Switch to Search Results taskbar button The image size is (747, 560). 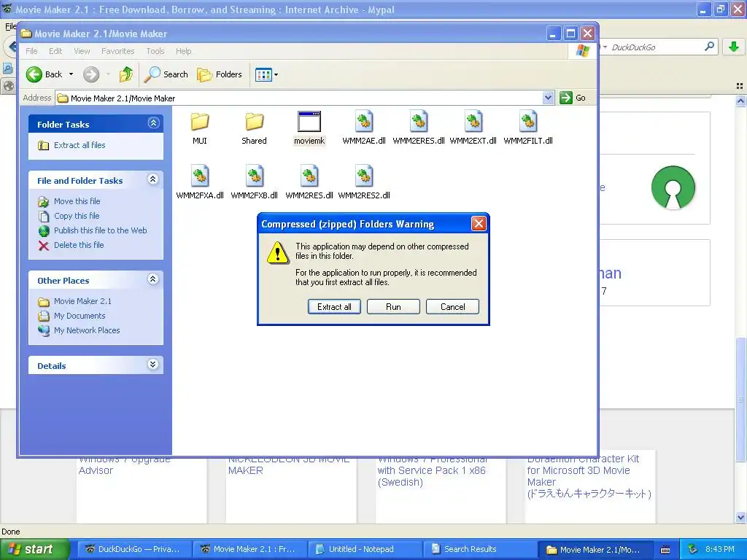pyautogui.click(x=480, y=550)
